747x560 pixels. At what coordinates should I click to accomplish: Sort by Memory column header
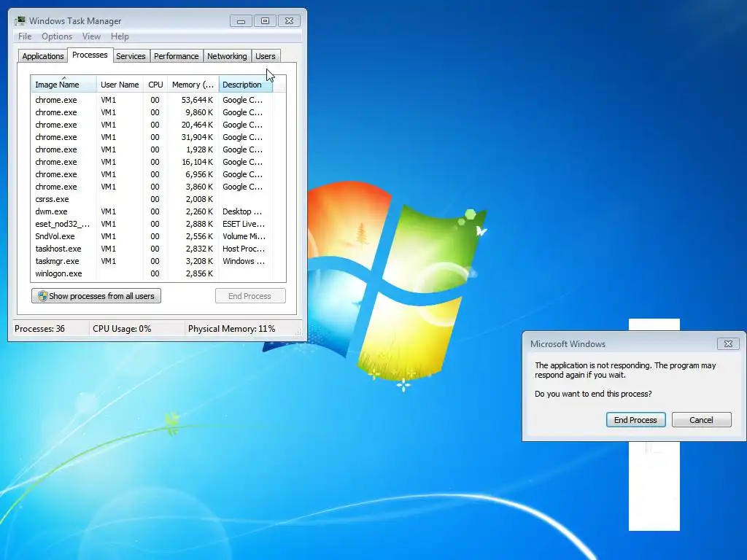point(193,85)
